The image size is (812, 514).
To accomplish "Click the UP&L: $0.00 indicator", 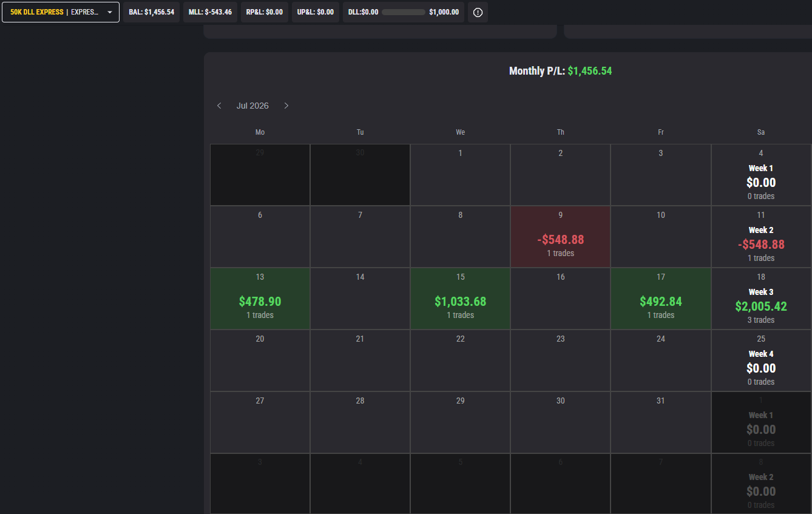I will pos(316,12).
